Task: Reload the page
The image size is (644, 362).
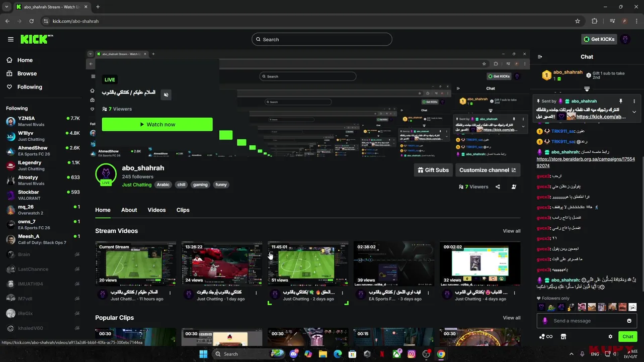Action: tap(31, 21)
